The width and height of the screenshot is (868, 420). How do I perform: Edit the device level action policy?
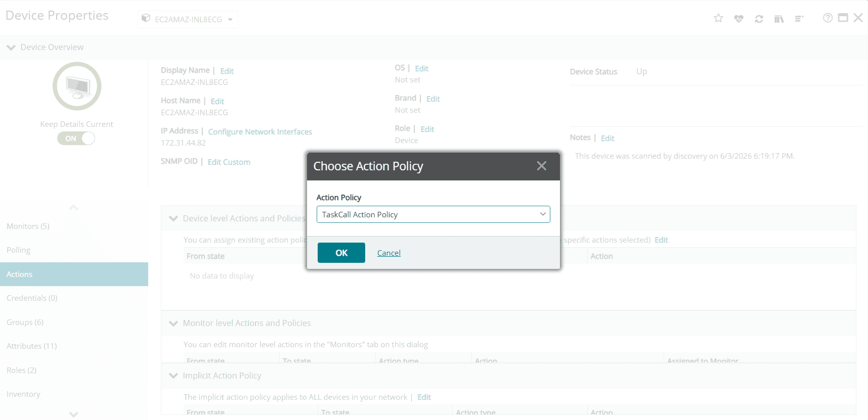[x=661, y=240]
